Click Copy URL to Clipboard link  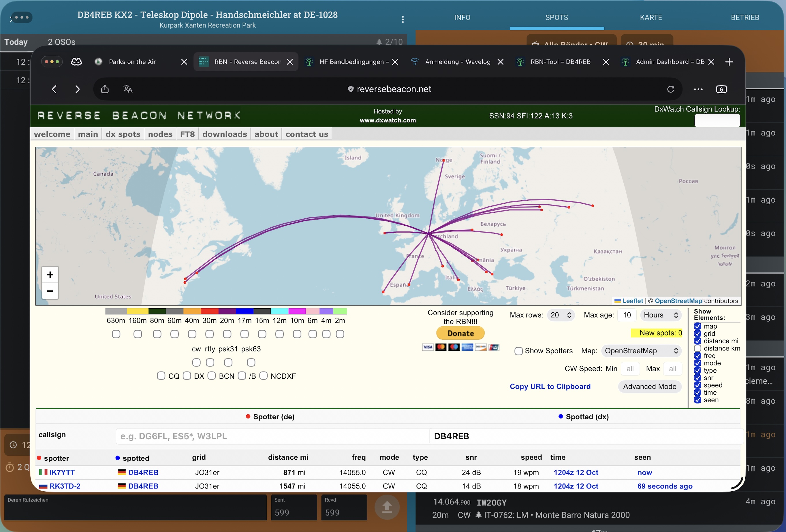(550, 387)
